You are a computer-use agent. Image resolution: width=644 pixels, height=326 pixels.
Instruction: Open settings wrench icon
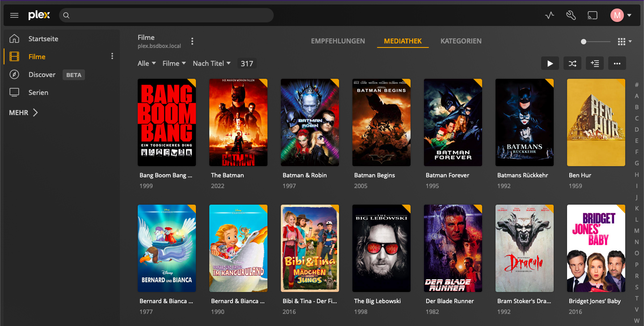571,15
